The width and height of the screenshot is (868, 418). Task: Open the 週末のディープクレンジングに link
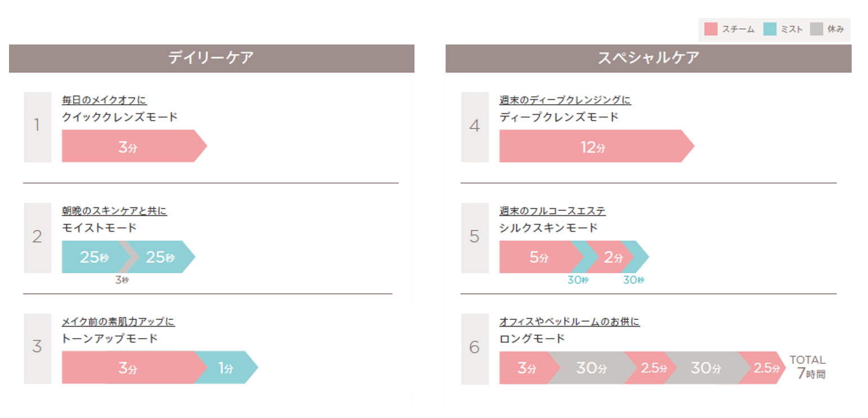tap(565, 100)
